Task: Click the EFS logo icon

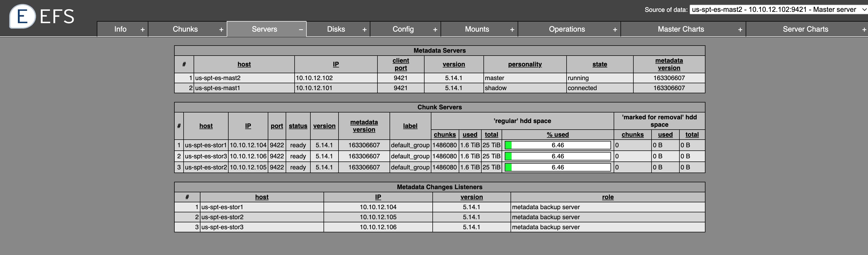Action: pos(22,15)
